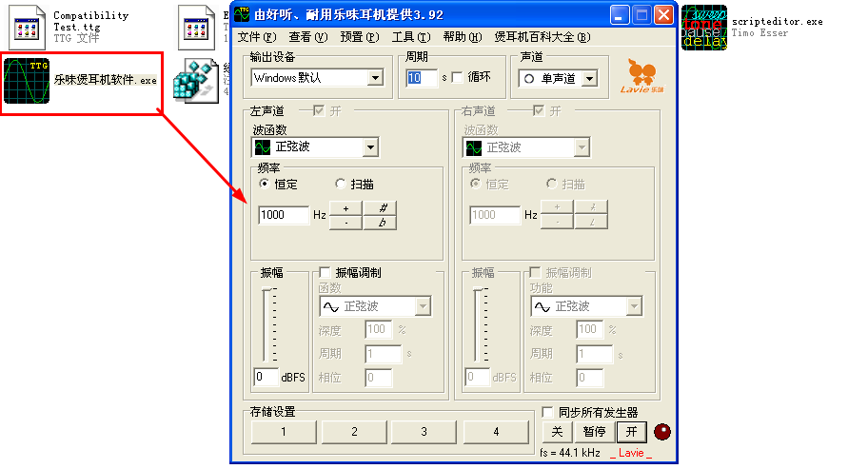Open the 预置(P) menu
This screenshot has height=469, width=868.
[x=359, y=37]
